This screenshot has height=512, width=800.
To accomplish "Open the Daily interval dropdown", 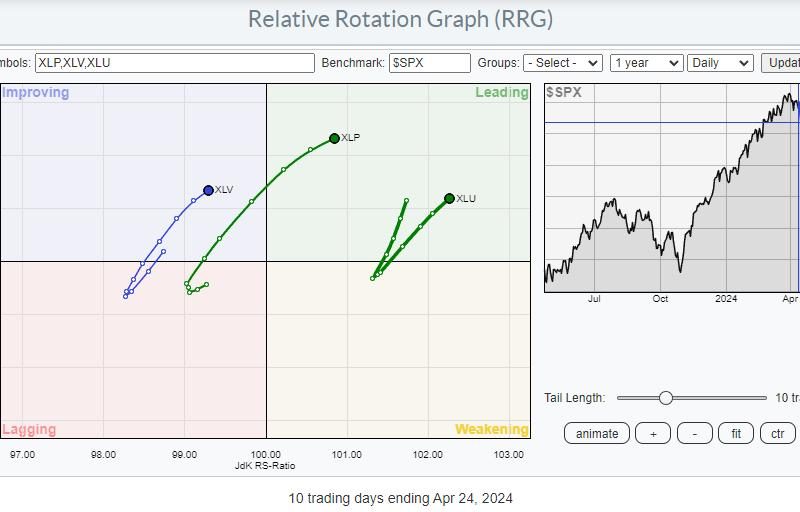I will 720,63.
